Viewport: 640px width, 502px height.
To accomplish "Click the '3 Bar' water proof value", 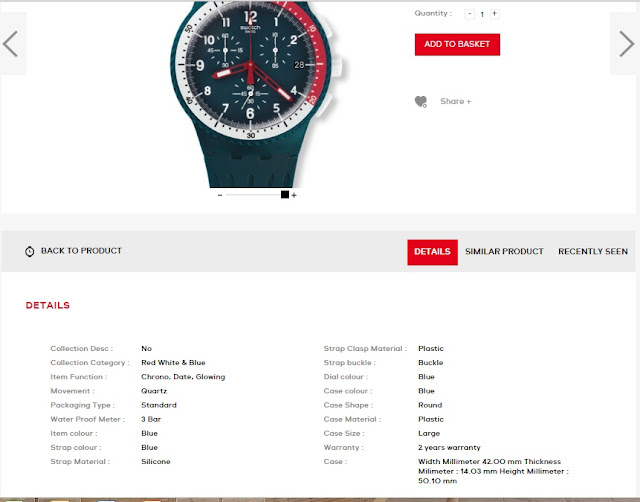I will (151, 419).
